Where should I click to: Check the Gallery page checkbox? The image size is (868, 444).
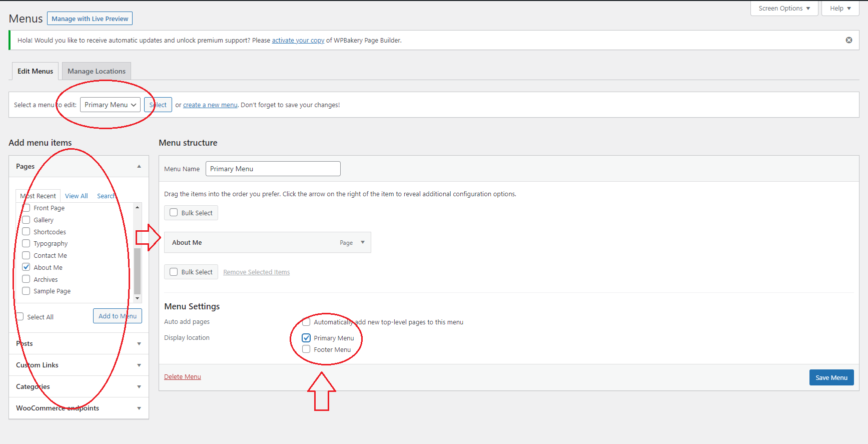27,220
